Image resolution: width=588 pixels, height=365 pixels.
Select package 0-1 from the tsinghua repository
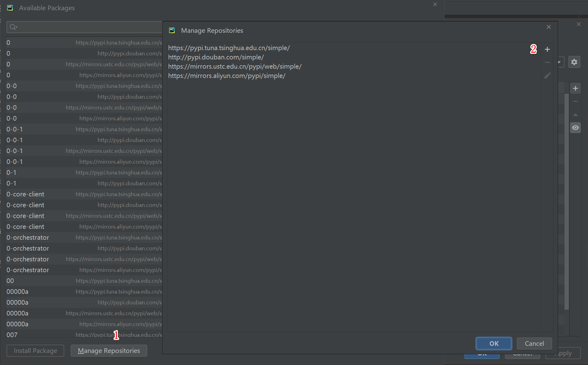[x=84, y=173]
